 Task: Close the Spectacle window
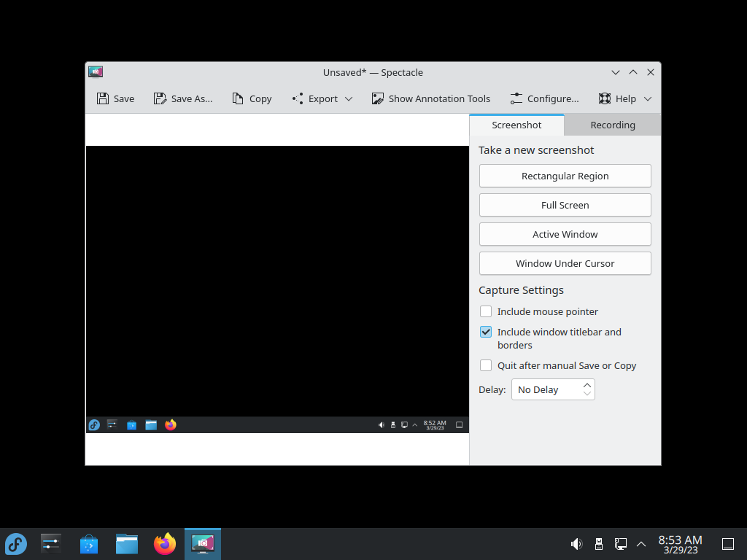[x=651, y=72]
